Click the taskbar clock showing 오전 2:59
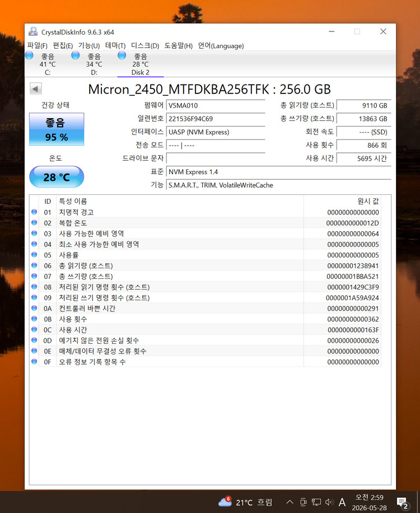Image resolution: width=420 pixels, height=513 pixels. tap(369, 502)
